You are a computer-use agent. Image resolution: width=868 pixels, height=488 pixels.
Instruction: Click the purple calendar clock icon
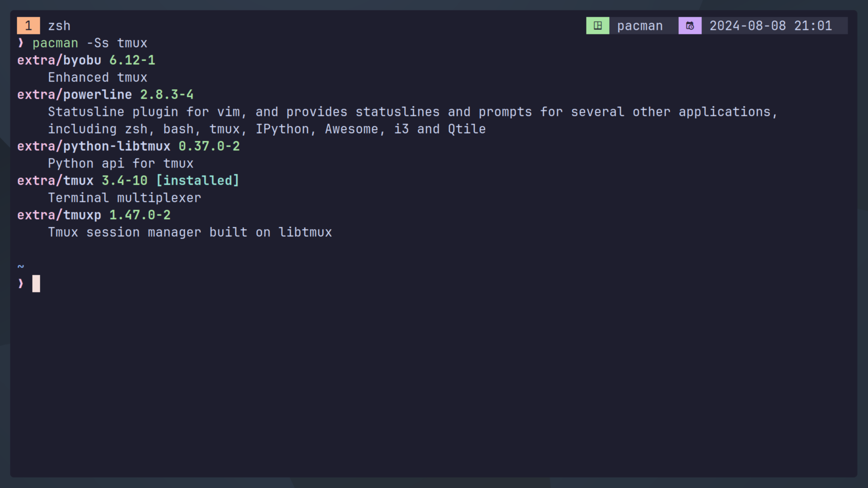(690, 26)
